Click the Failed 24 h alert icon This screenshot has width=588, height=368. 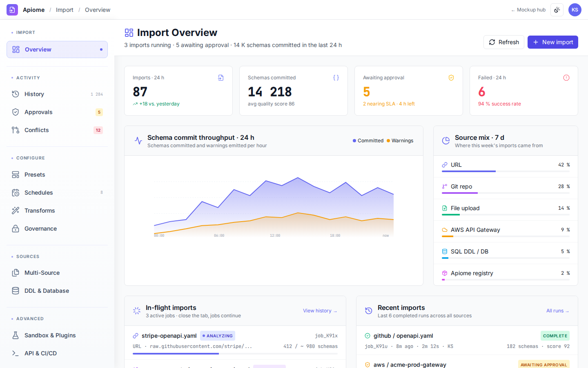(x=566, y=78)
